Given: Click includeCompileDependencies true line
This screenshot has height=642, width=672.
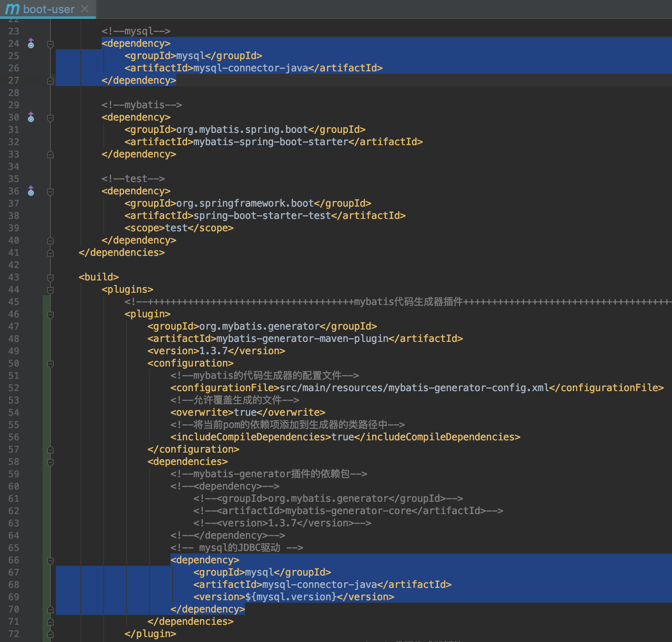Looking at the screenshot, I should tap(345, 437).
